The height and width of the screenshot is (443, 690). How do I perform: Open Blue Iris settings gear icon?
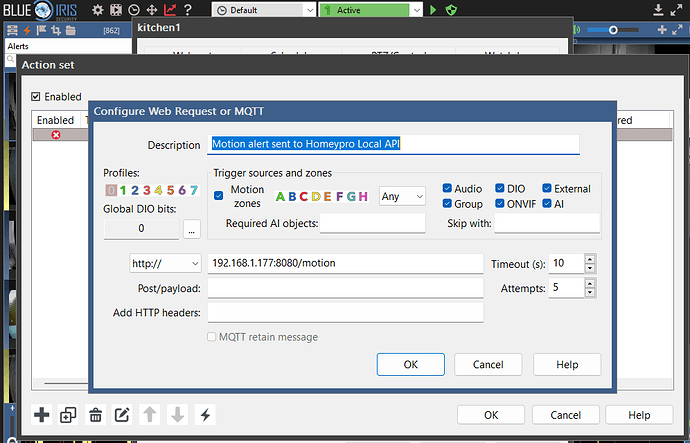(98, 10)
